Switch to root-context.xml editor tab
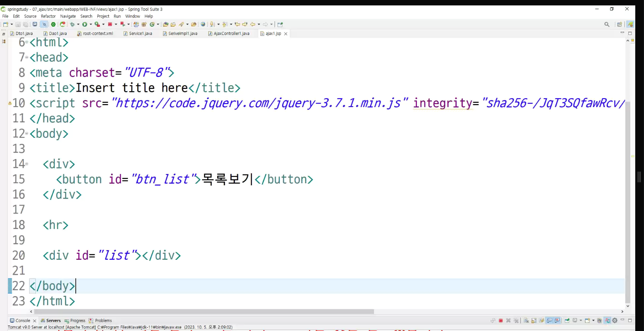644x331 pixels. pyautogui.click(x=95, y=33)
